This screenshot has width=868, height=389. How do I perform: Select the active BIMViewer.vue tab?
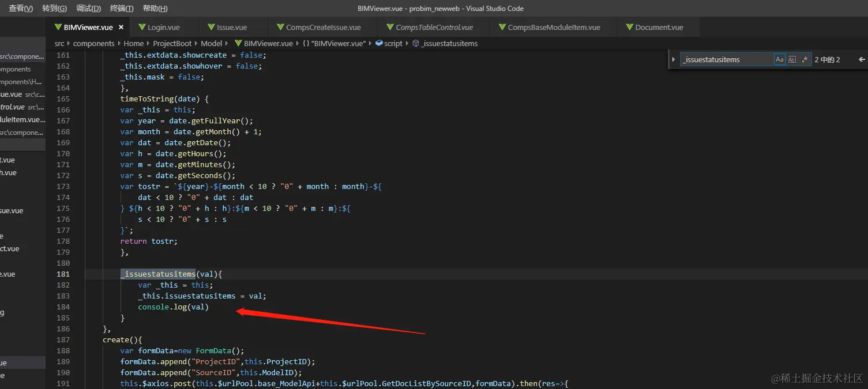[88, 27]
